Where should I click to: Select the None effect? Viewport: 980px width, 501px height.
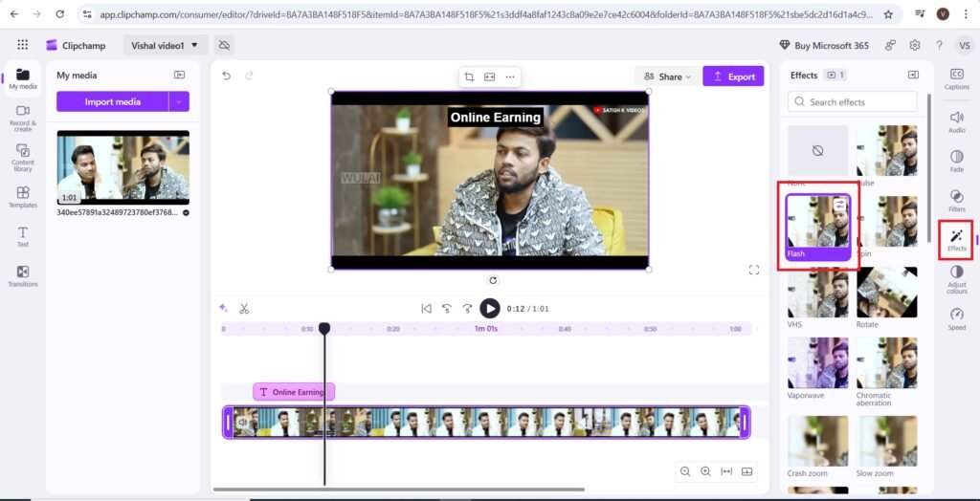(818, 150)
